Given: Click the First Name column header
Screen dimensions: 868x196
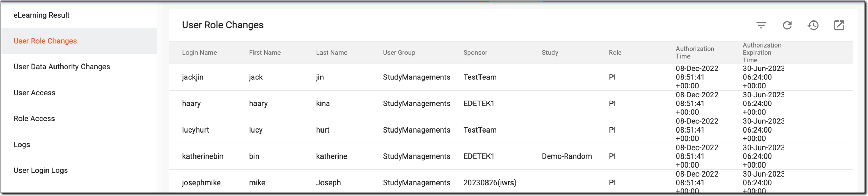Looking at the screenshot, I should click(265, 53).
